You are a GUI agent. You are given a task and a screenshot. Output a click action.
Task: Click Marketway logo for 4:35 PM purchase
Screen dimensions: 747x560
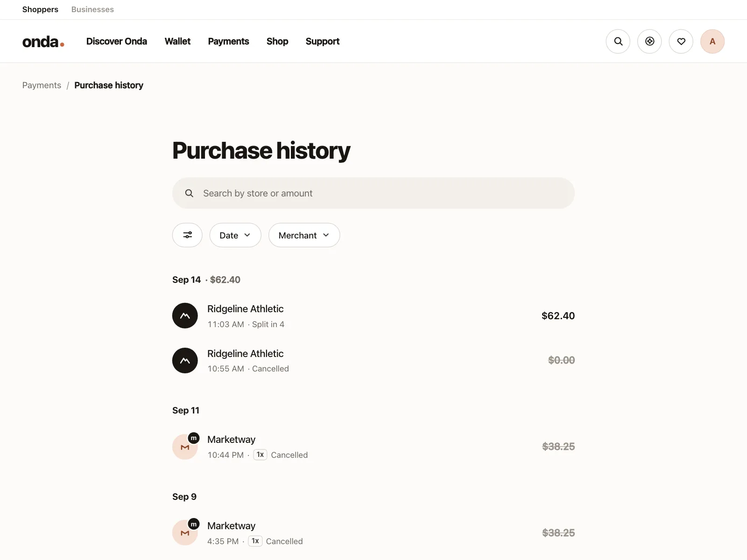185,533
